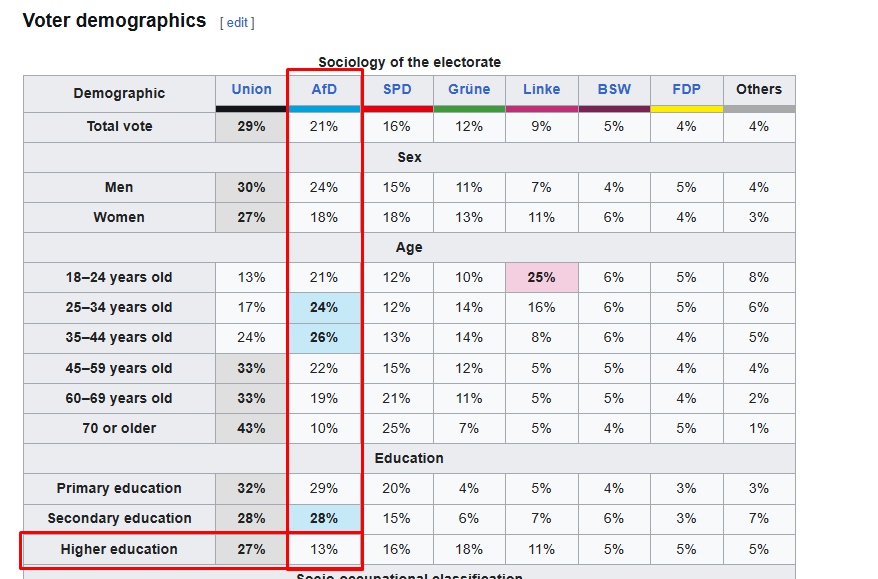Click the AfD 26% cell for 35–44 years old

[324, 337]
